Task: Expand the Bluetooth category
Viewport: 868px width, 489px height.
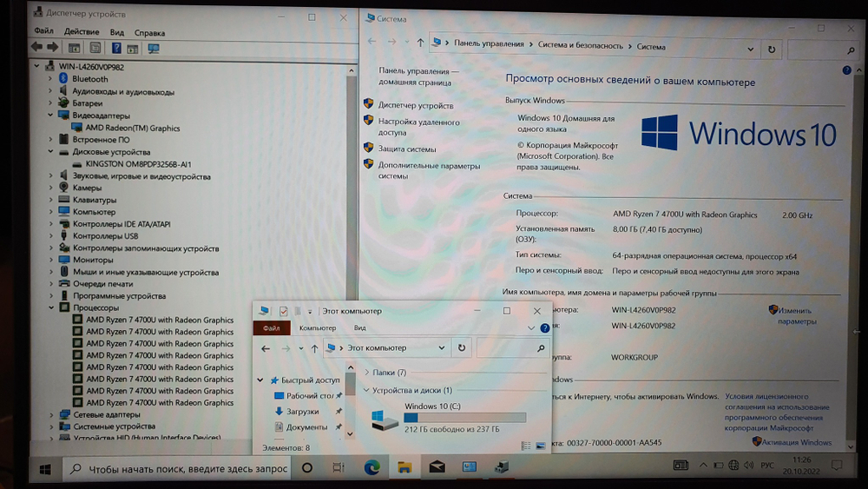Action: (49, 79)
